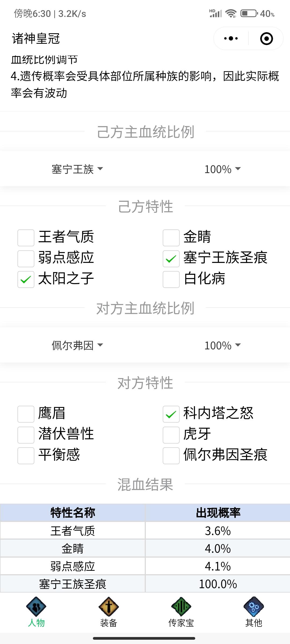This screenshot has width=290, height=644.
Task: Enable the 王者气质 trait checkbox
Action: [26, 238]
